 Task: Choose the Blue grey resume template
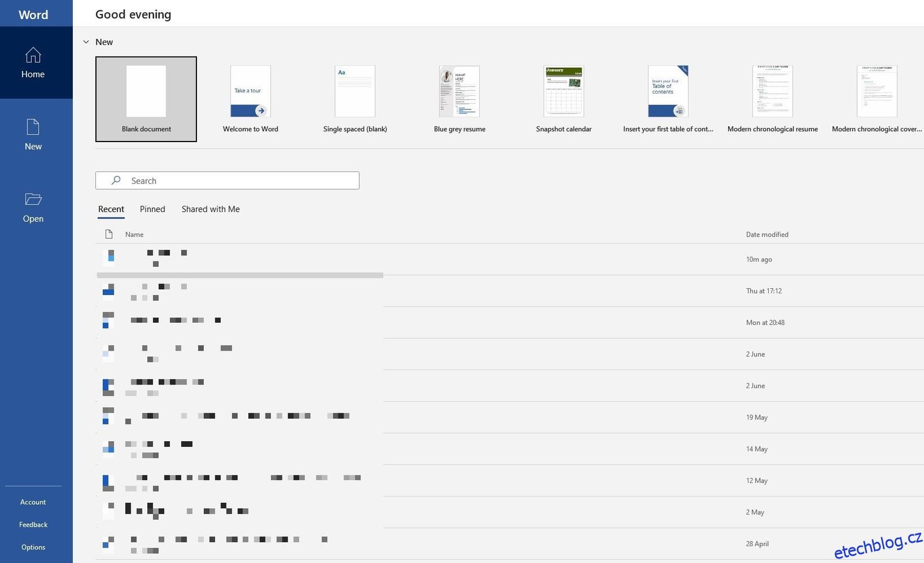460,99
